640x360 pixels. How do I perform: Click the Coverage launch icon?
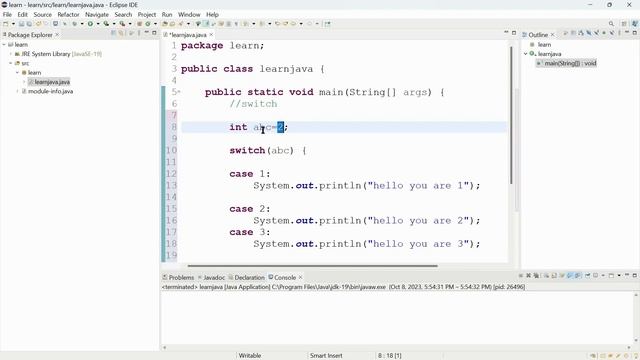click(x=106, y=24)
